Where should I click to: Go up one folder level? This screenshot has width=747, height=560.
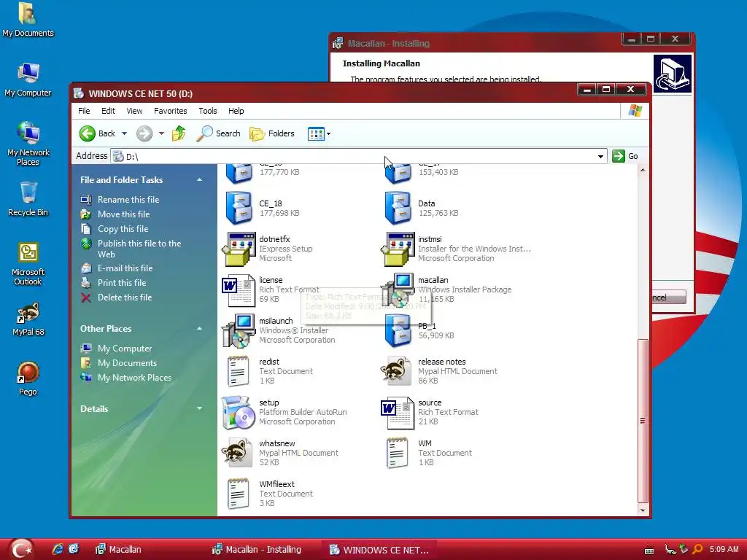click(179, 133)
